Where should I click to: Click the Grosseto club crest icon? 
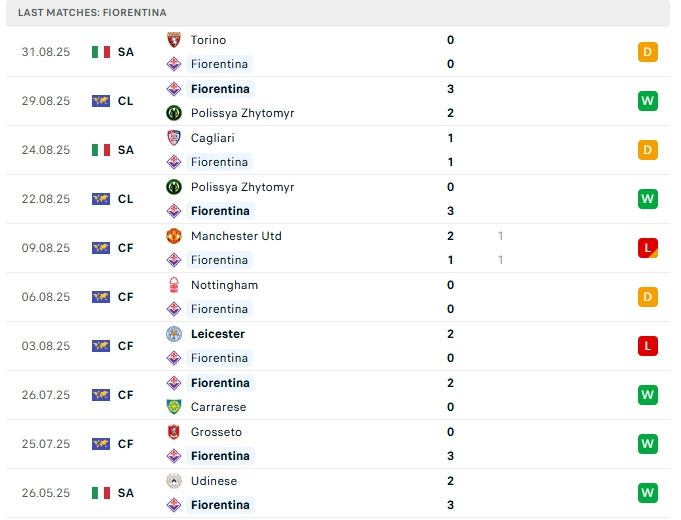[x=173, y=432]
